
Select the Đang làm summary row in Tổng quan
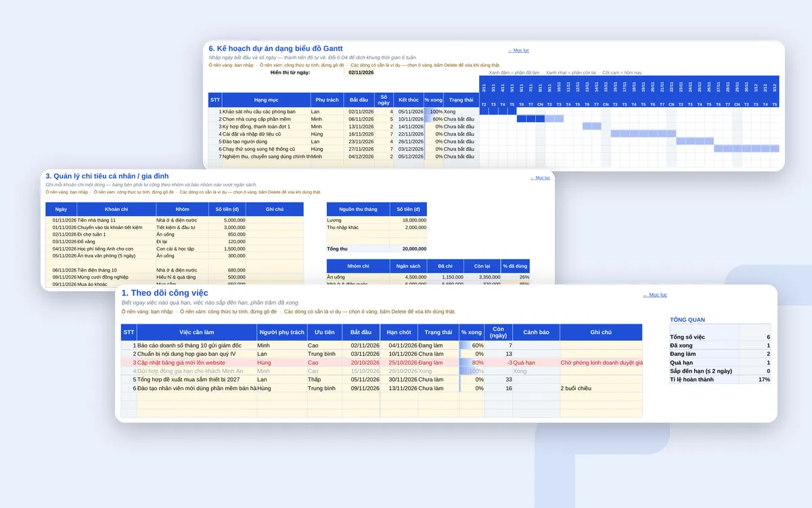721,354
